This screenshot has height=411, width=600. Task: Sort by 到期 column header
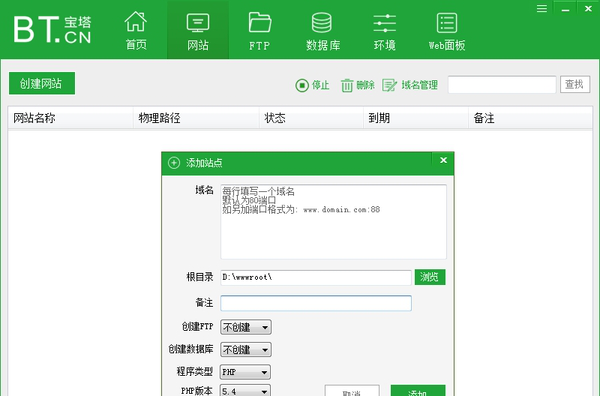(x=416, y=118)
